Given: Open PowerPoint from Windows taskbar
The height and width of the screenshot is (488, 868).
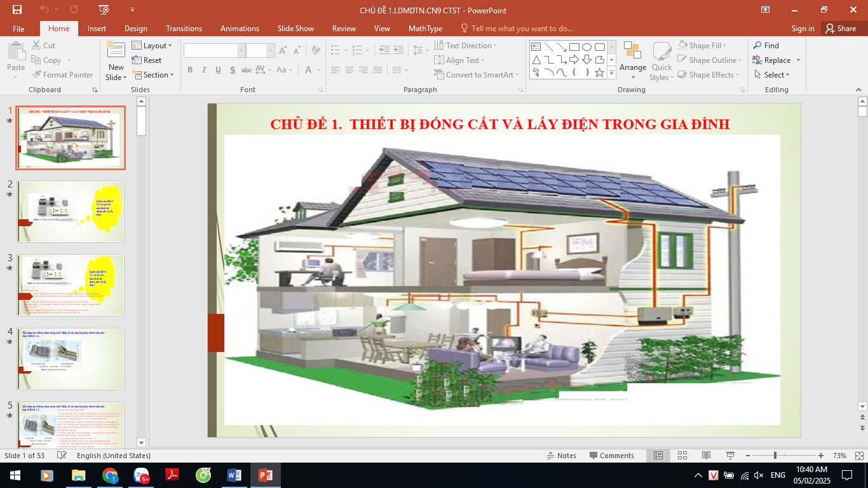Looking at the screenshot, I should point(265,475).
